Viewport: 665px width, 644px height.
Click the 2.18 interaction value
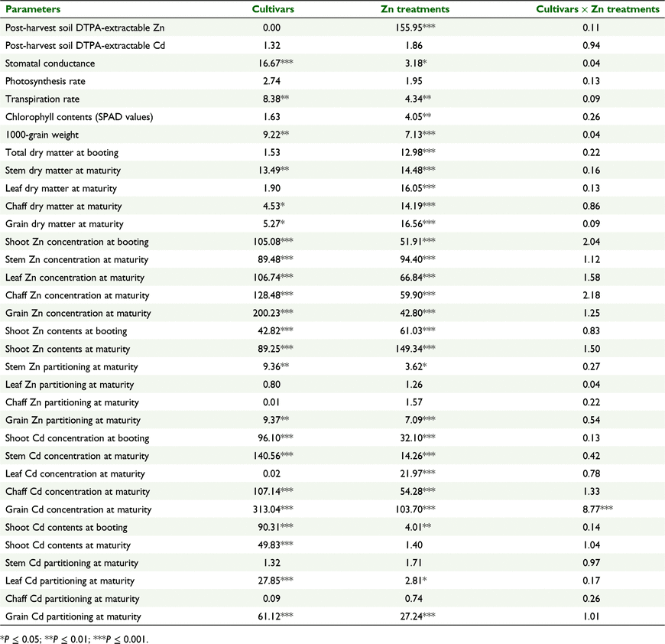click(591, 295)
